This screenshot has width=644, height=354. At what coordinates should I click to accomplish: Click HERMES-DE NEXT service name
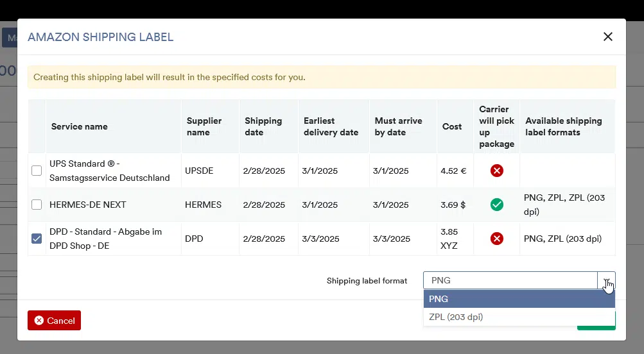click(x=88, y=205)
